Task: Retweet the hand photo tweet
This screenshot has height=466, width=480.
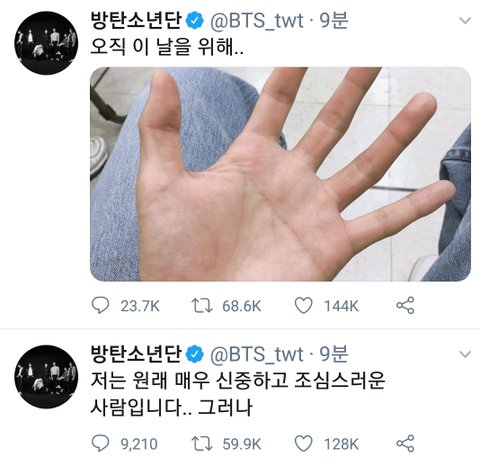Action: coord(202,305)
